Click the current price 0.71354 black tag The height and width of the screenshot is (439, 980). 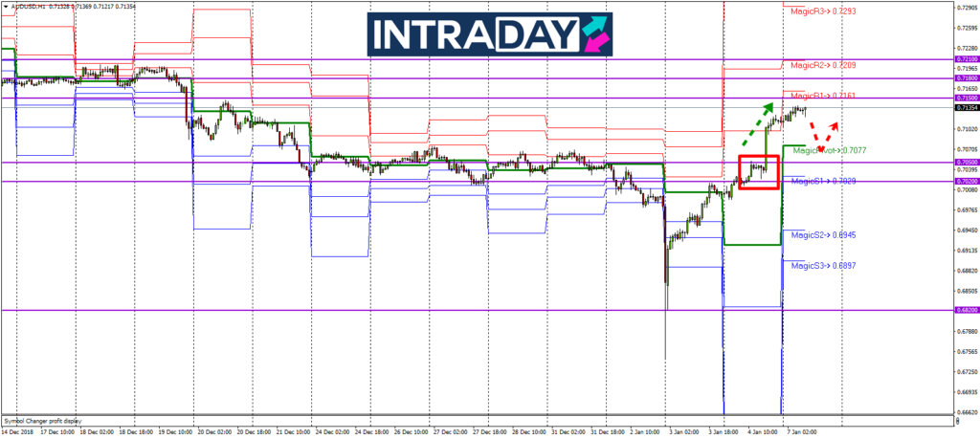967,108
